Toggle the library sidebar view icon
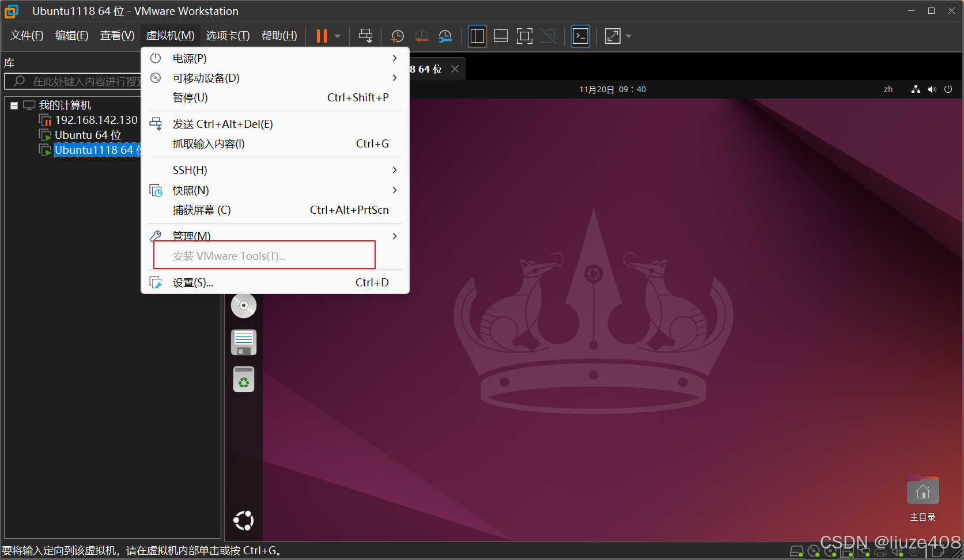The width and height of the screenshot is (964, 560). pos(477,36)
